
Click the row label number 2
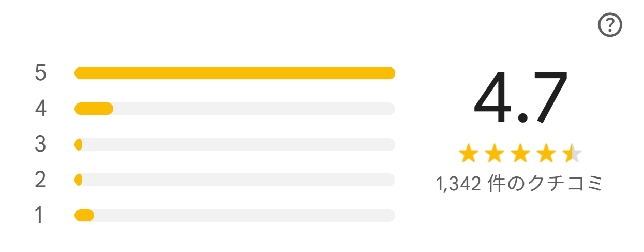coord(41,180)
